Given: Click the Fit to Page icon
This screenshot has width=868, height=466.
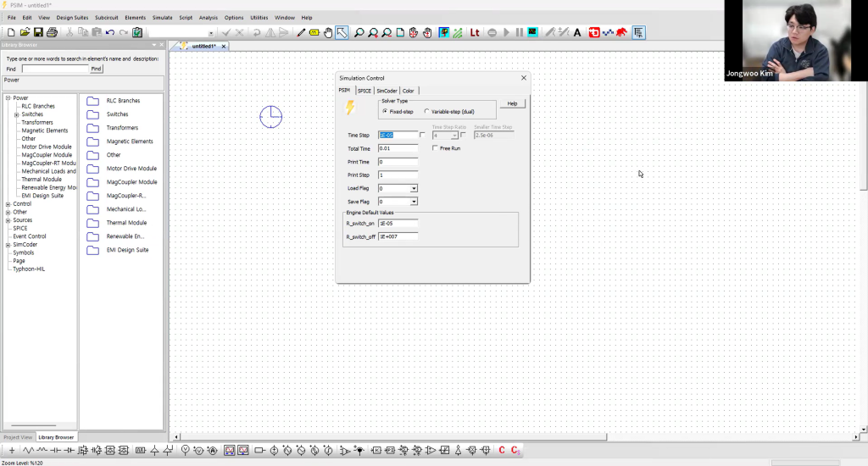Looking at the screenshot, I should (x=400, y=33).
